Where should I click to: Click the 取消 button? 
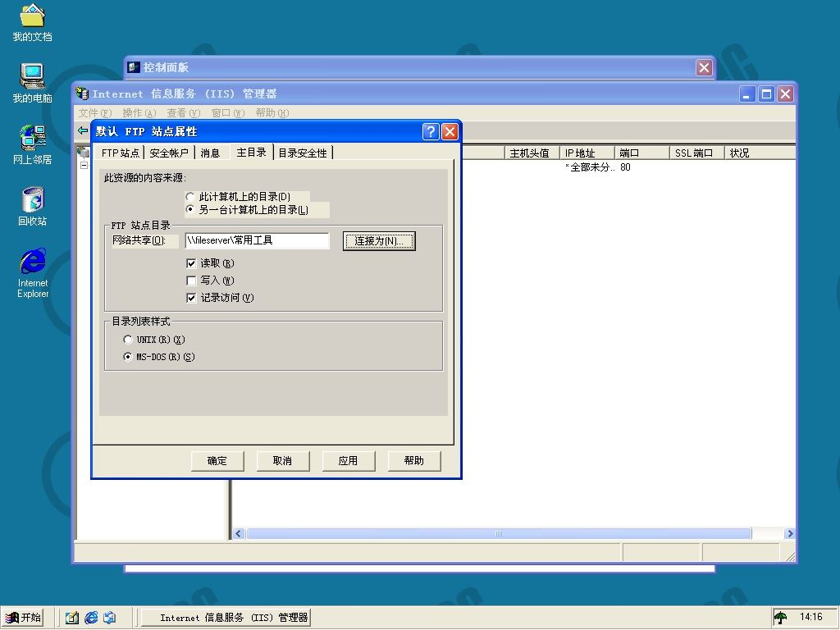pyautogui.click(x=283, y=461)
